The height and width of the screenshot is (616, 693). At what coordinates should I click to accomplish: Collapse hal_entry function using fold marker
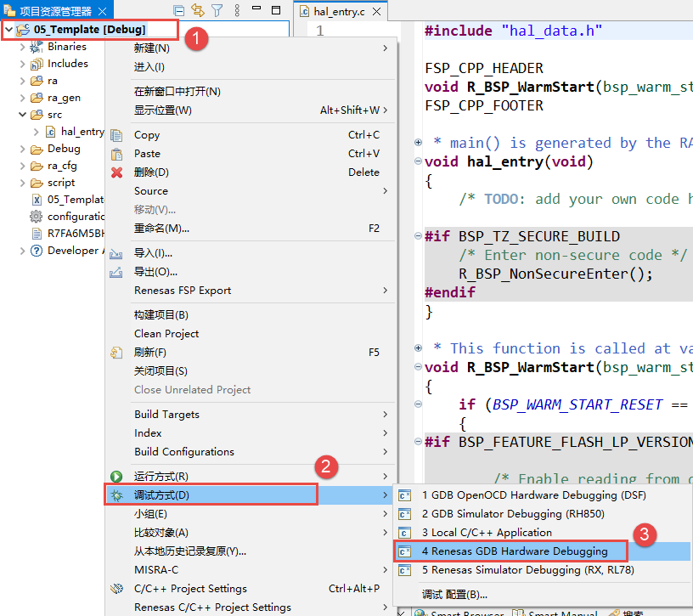(417, 161)
